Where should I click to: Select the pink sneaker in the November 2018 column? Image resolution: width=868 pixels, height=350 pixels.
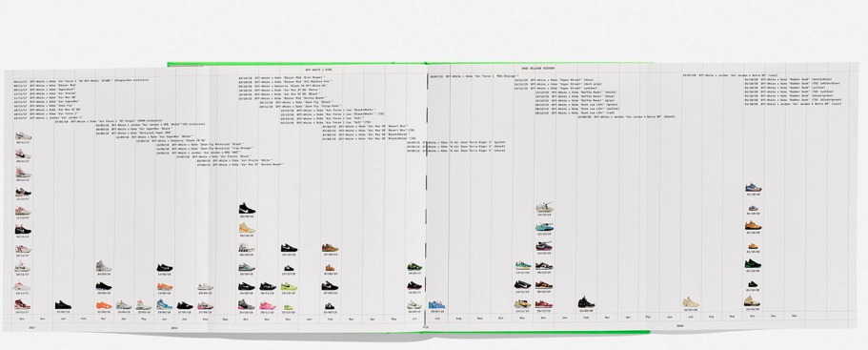click(268, 306)
